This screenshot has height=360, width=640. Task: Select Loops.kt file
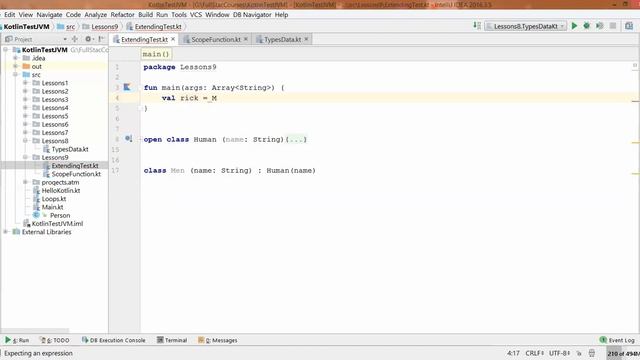tap(53, 199)
